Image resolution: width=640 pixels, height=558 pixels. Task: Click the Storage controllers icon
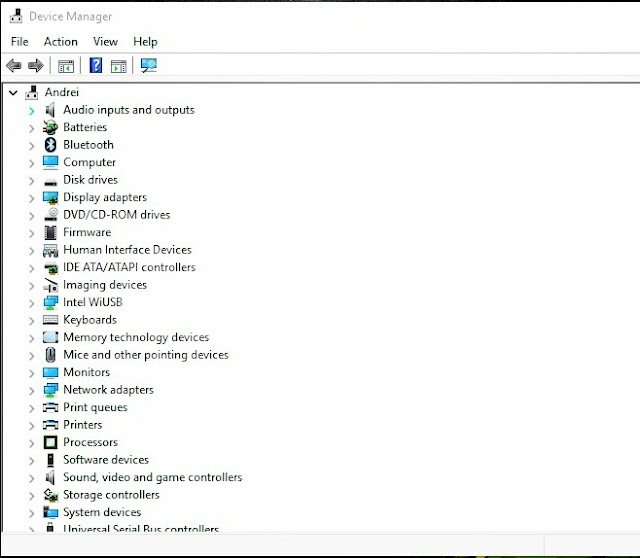pos(51,495)
